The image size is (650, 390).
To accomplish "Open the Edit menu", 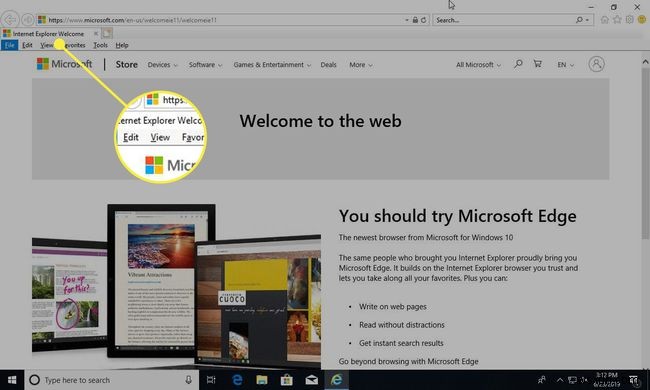I will tap(27, 45).
